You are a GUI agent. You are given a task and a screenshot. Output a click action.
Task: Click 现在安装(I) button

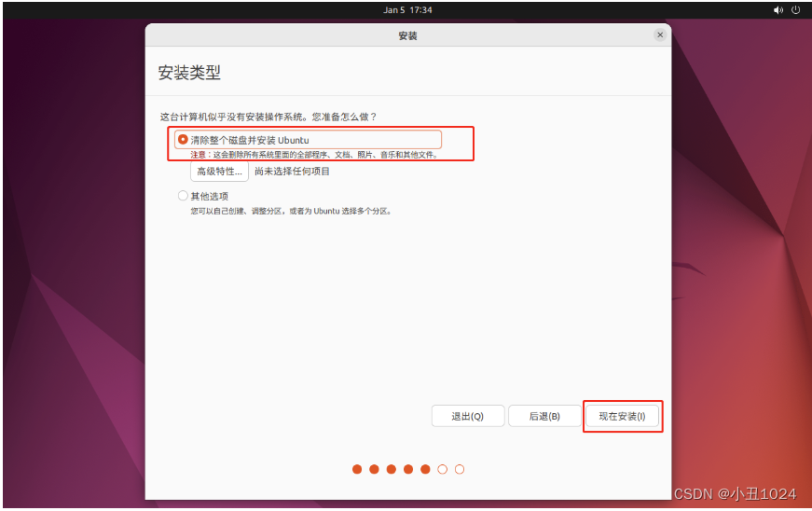pyautogui.click(x=622, y=416)
